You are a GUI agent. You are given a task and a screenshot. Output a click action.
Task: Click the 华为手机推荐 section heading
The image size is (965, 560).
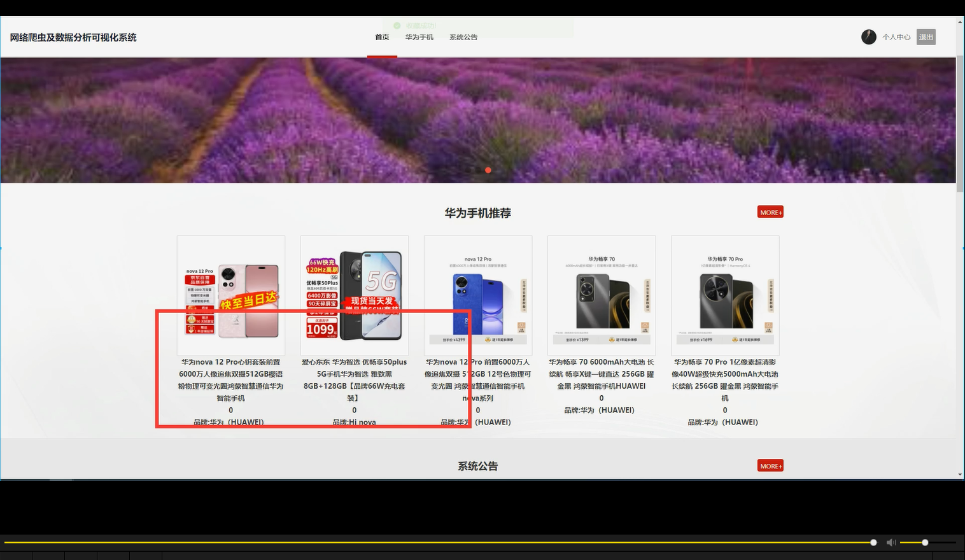478,213
